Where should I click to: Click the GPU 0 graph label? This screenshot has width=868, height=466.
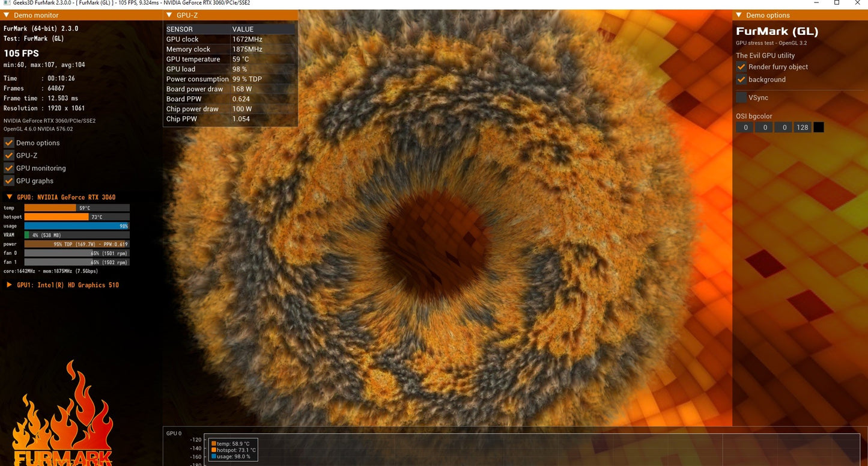[x=174, y=433]
